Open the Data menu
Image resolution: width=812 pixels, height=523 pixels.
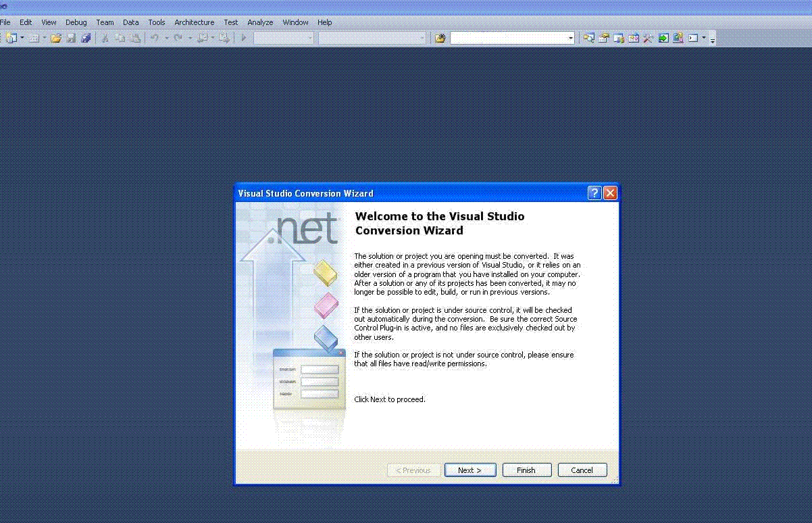coord(131,22)
